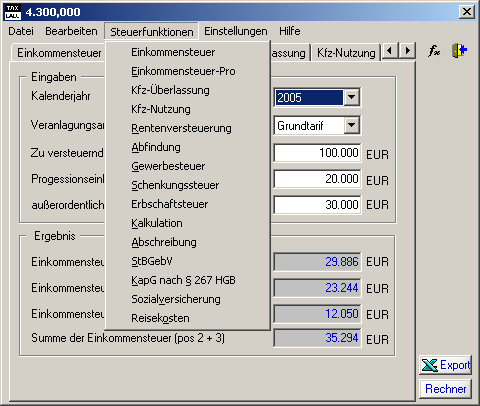Select Gewerbesteuer menu entry
This screenshot has width=480, height=406.
tap(187, 166)
